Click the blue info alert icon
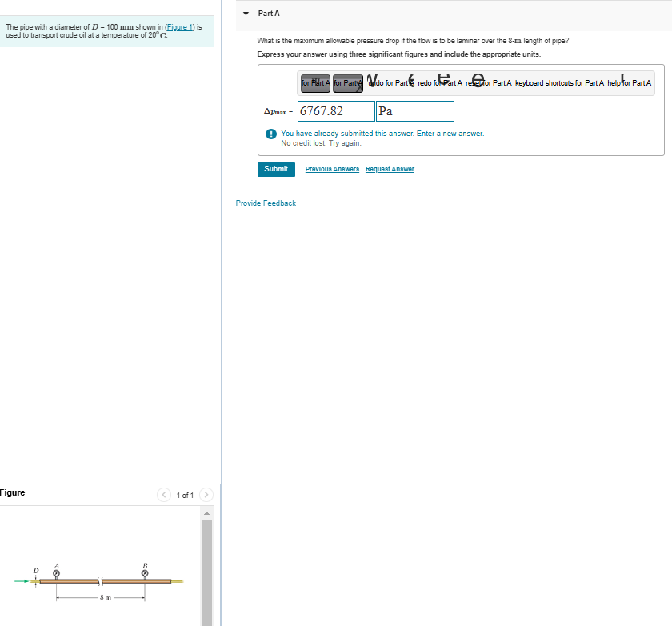This screenshot has width=672, height=626. tap(271, 134)
